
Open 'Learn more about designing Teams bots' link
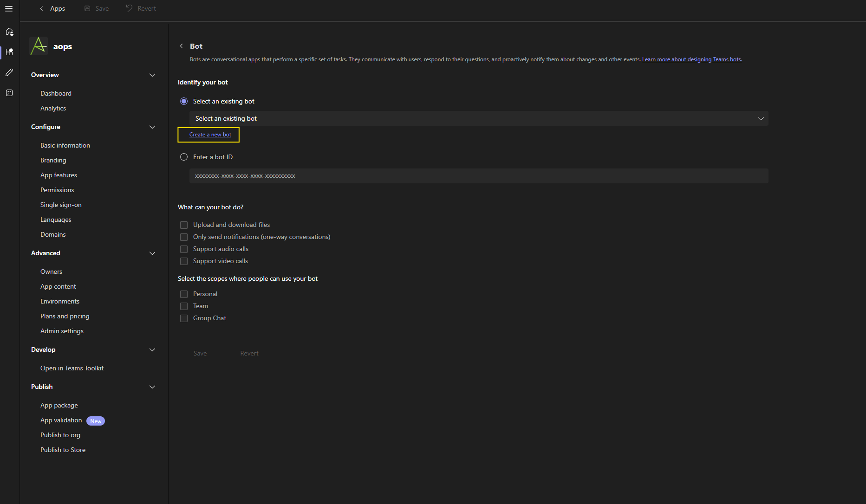pos(692,59)
